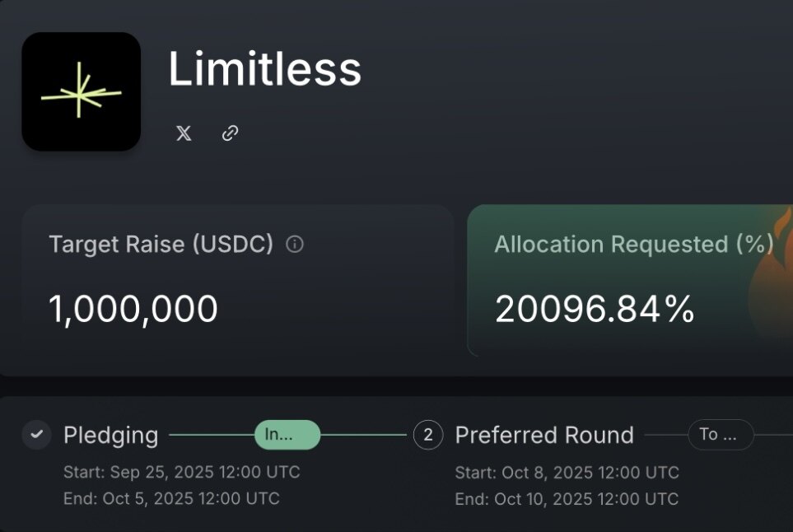Click the 1,000,000 target raise value
Image resolution: width=793 pixels, height=532 pixels.
133,309
